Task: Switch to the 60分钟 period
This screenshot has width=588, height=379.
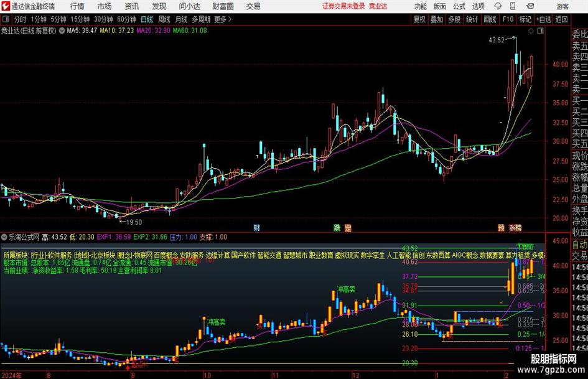Action: 126,19
